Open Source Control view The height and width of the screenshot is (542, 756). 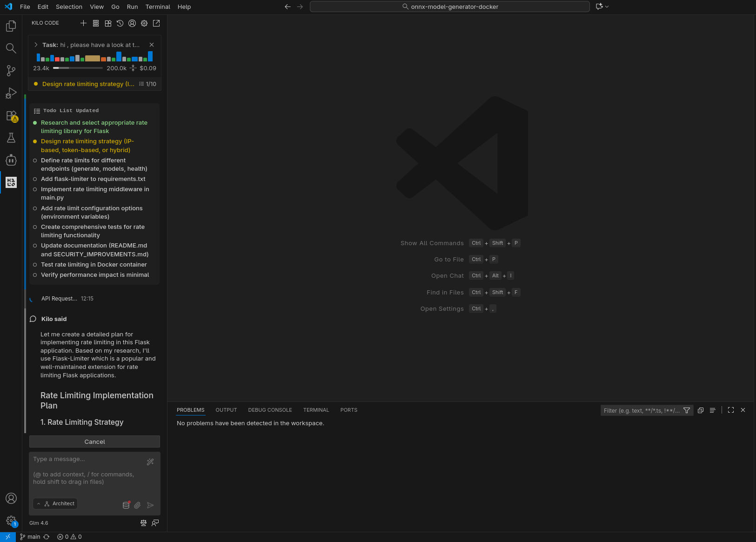11,71
